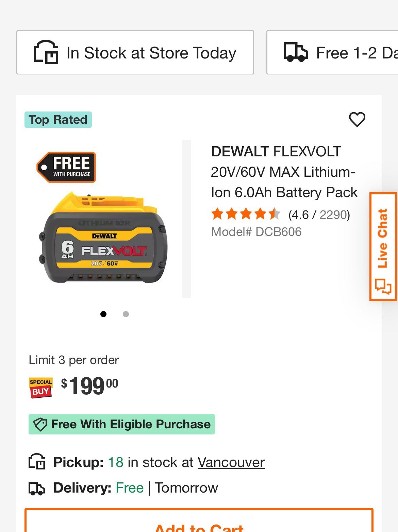398x532 pixels.
Task: Select the second image carousel dot
Action: coord(126,314)
